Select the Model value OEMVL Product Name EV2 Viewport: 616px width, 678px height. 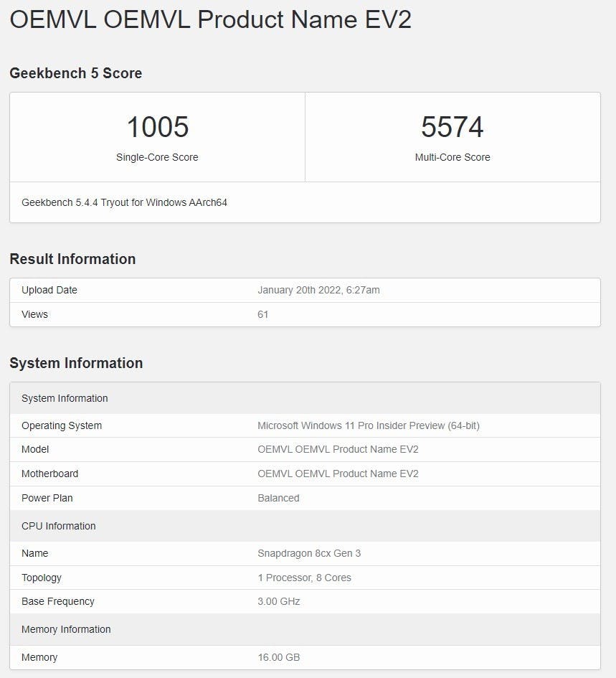pos(338,449)
